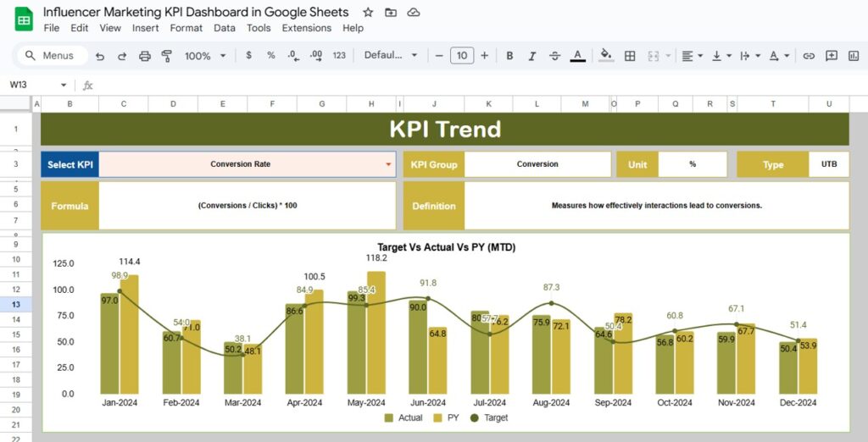The image size is (868, 442).
Task: Decrease decimal places
Action: tap(293, 55)
